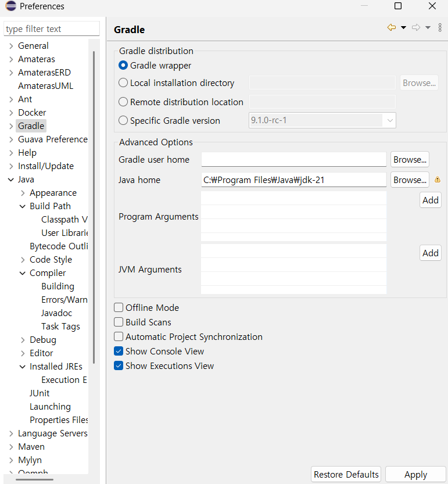Collapse the Build Path node
The image size is (448, 484).
(23, 206)
